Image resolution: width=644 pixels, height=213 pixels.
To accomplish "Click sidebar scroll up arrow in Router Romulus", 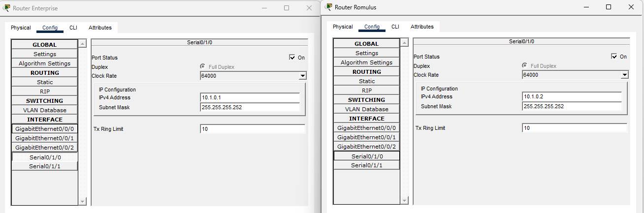I will 405,43.
